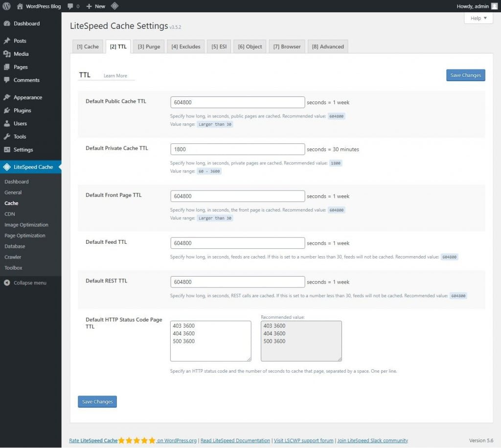
Task: Click the LiteSpeed diamond icon in admin bar
Action: click(114, 6)
